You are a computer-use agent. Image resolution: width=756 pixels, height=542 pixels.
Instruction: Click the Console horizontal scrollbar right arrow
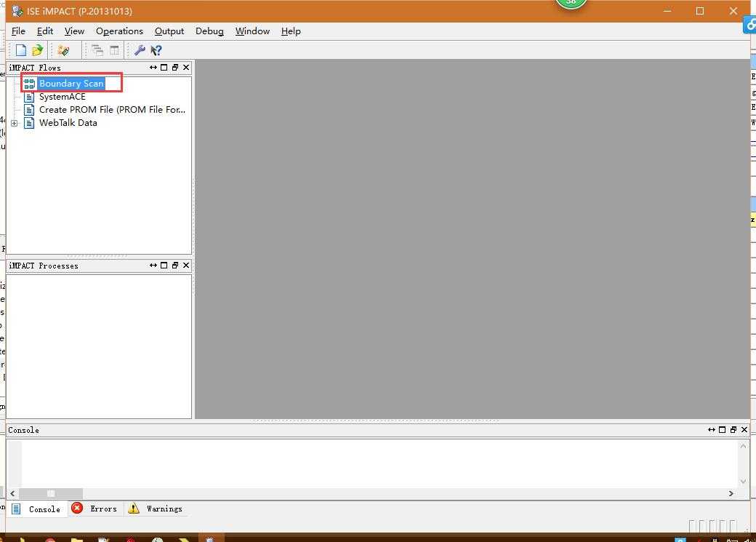pyautogui.click(x=731, y=493)
